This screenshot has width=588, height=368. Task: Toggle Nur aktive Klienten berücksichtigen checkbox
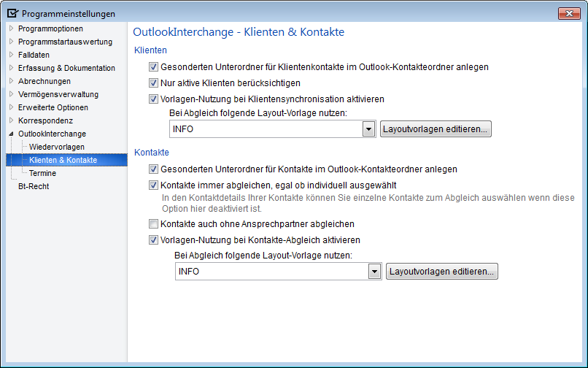[x=153, y=83]
